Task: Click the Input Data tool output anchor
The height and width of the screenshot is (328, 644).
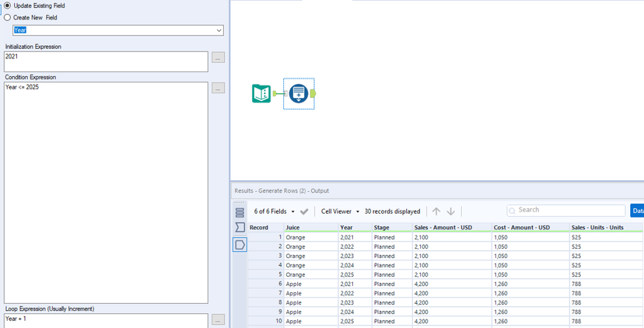Action: click(275, 94)
